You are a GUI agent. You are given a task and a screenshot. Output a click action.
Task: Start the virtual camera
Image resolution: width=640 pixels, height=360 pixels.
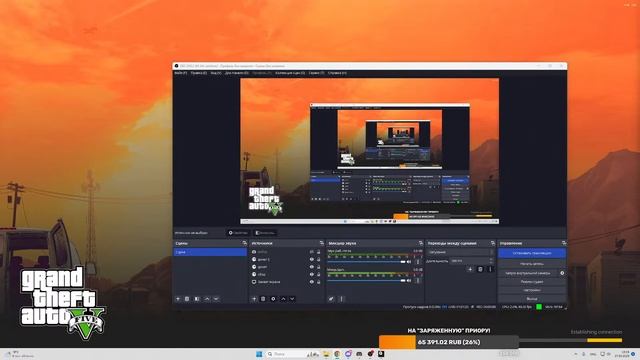[528, 273]
